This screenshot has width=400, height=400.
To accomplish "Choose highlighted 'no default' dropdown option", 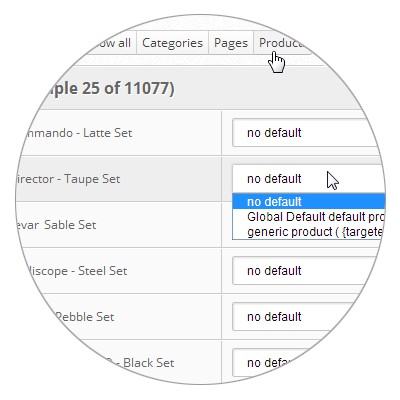I will [x=309, y=202].
